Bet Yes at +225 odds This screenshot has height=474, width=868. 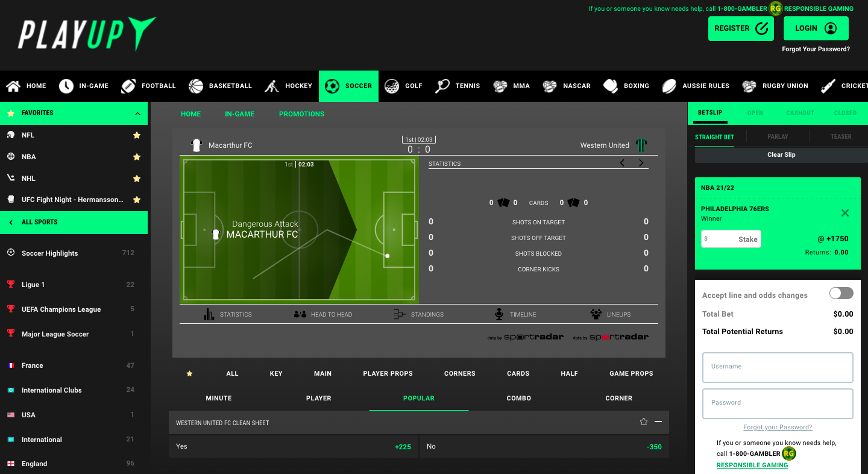coord(294,447)
